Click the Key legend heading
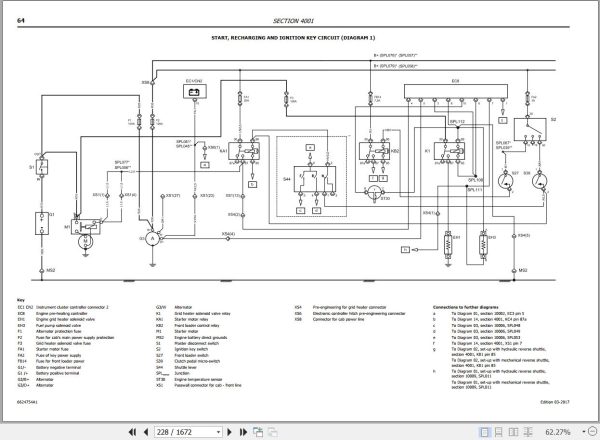Screen dimensions: 600x440 (20, 300)
